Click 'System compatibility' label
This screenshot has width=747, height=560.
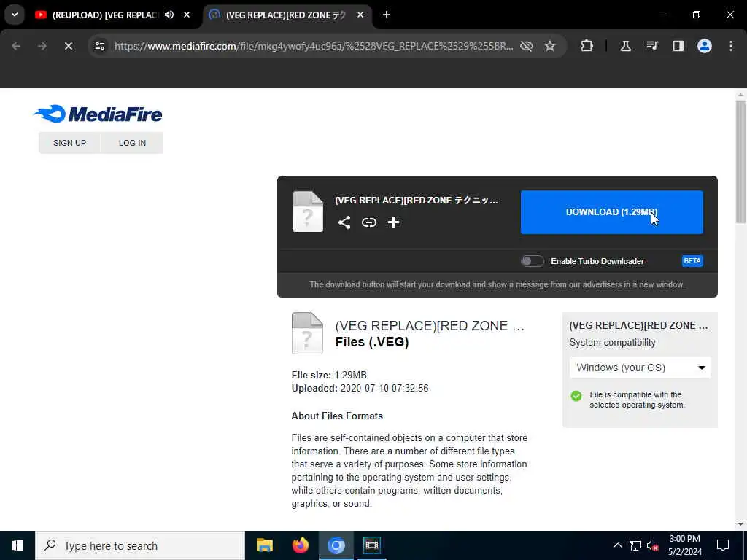point(612,343)
